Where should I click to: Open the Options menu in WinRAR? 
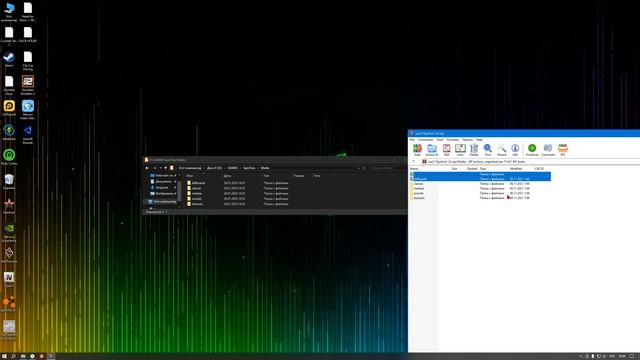click(467, 140)
